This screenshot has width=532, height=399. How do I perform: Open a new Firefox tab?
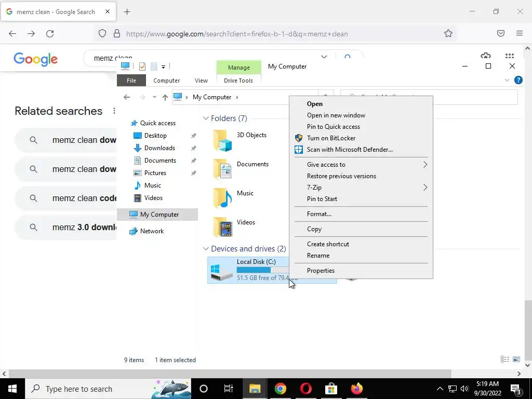[127, 12]
